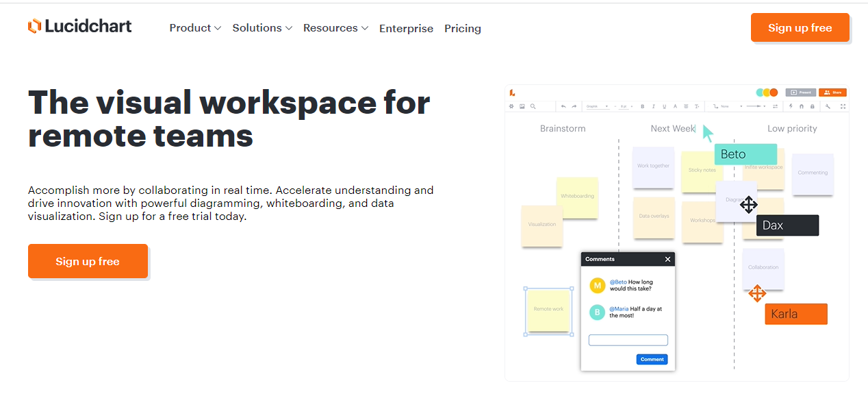Click the lightning bolt actions icon
The image size is (868, 394).
[791, 106]
